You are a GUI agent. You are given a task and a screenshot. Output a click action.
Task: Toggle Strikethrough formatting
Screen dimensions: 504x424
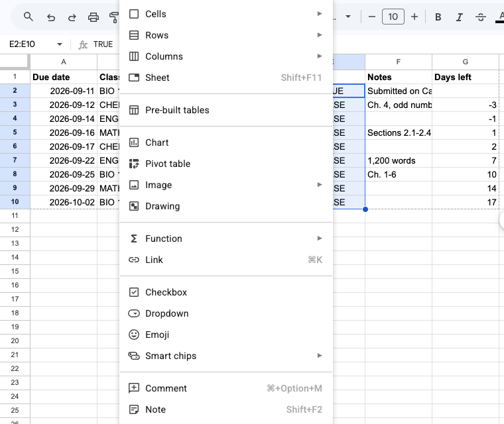tap(481, 17)
